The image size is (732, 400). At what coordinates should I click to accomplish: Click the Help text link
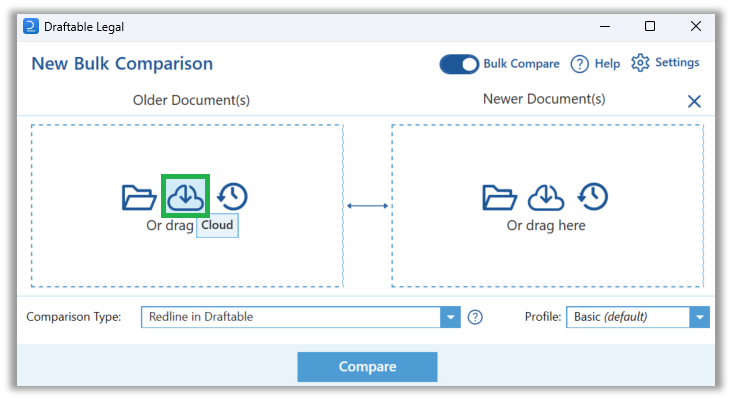pyautogui.click(x=607, y=63)
